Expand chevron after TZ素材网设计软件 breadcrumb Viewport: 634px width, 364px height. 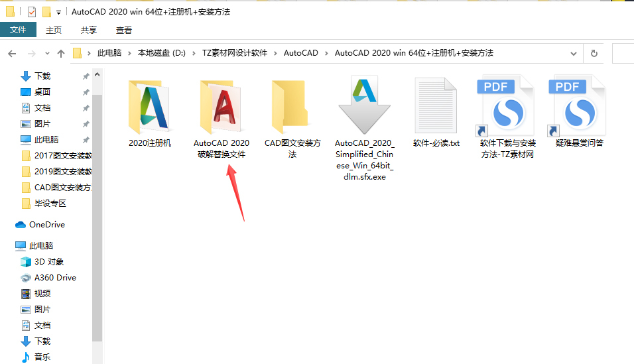coord(275,54)
